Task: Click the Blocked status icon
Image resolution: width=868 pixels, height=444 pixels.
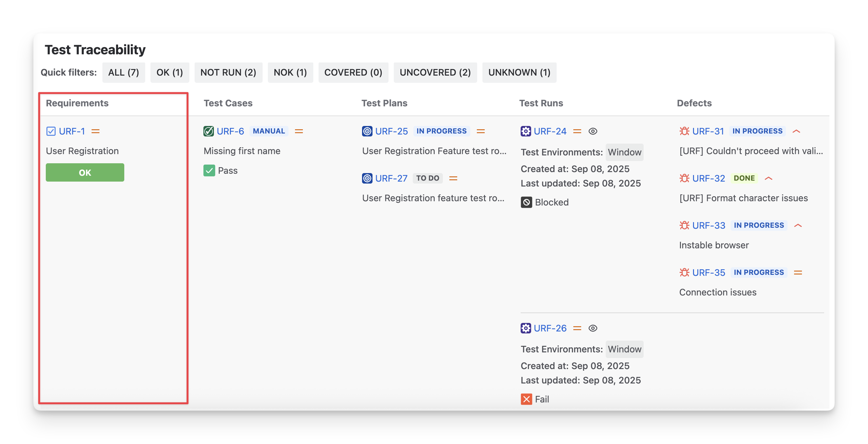Action: pyautogui.click(x=526, y=202)
